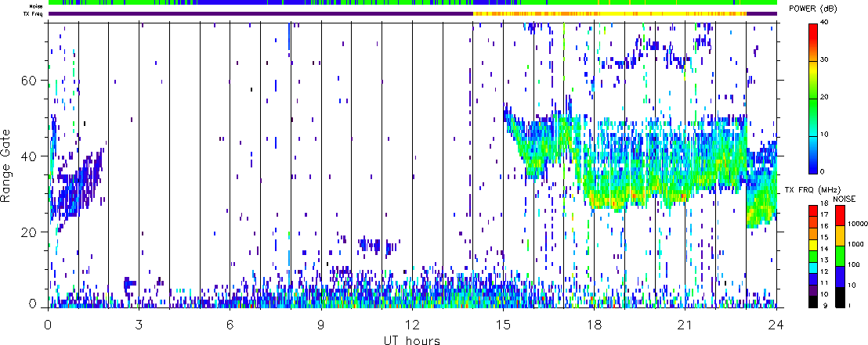Click the 12 label on TX FRQ scale

pos(824,271)
